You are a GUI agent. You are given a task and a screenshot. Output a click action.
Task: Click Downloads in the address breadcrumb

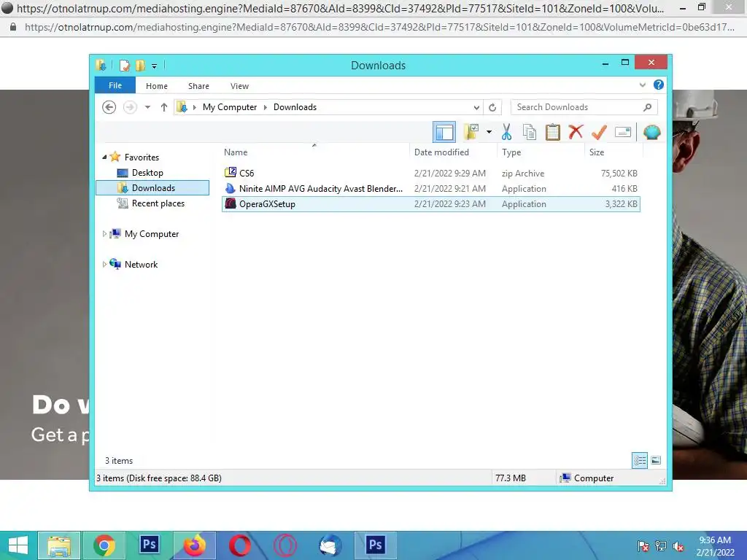pyautogui.click(x=295, y=107)
